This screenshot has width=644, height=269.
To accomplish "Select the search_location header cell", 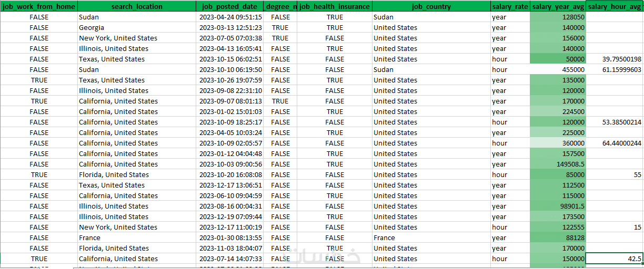I will (137, 7).
